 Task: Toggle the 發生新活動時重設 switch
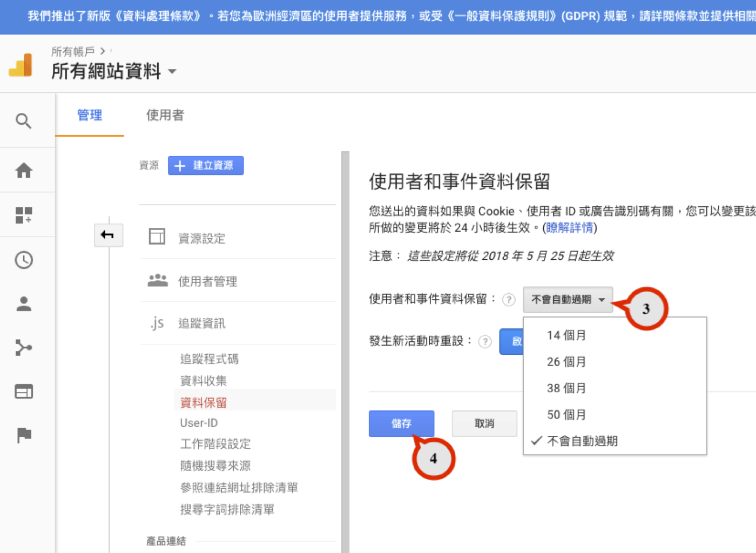[511, 341]
